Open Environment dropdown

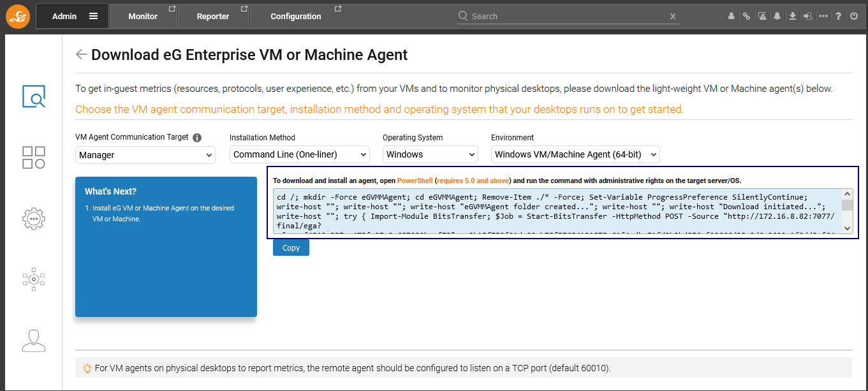575,154
